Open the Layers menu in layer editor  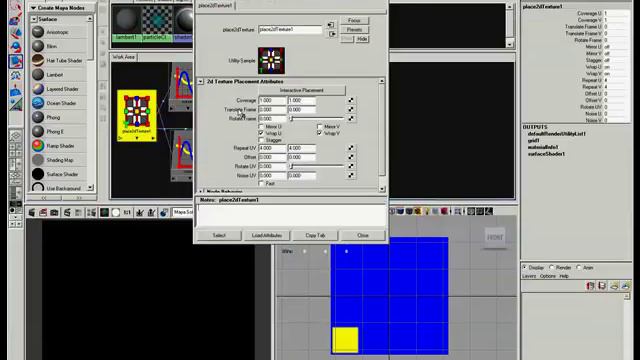tap(529, 276)
